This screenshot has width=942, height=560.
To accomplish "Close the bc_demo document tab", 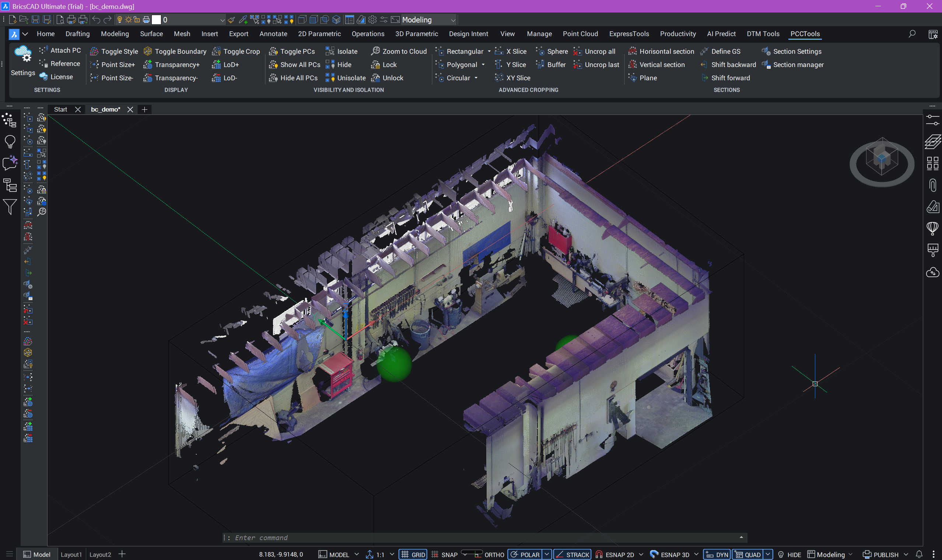I will 130,109.
